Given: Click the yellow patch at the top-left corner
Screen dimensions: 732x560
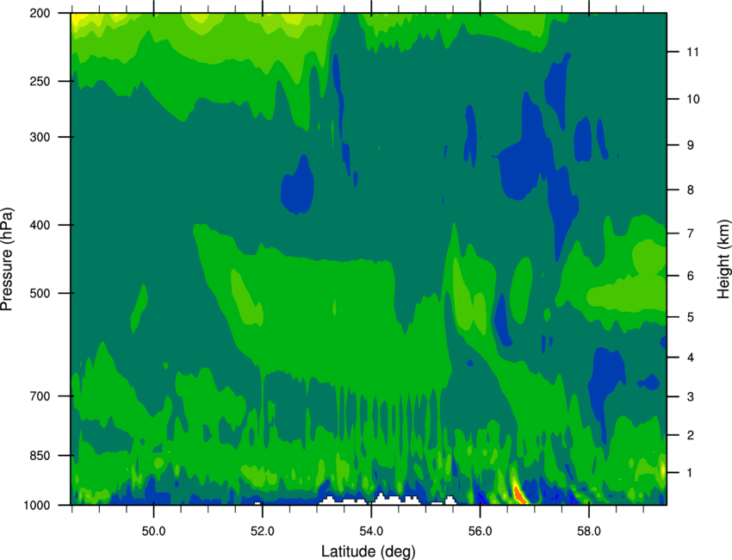Looking at the screenshot, I should [78, 20].
